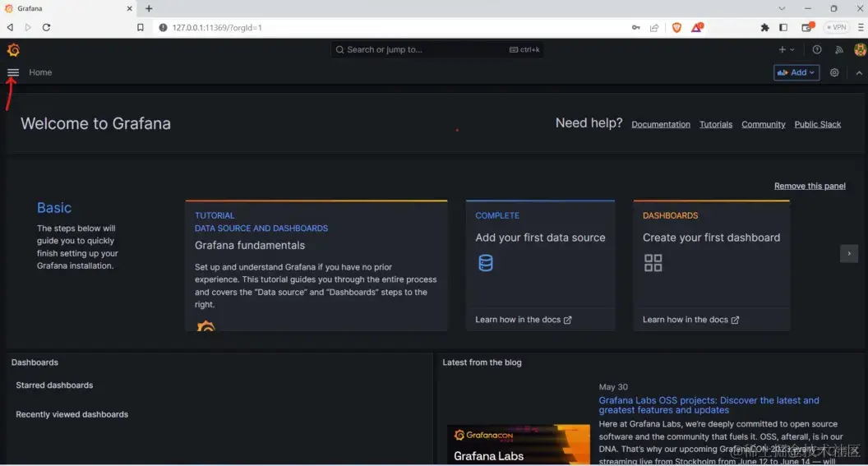
Task: Open the news feed RSS icon
Action: point(839,50)
